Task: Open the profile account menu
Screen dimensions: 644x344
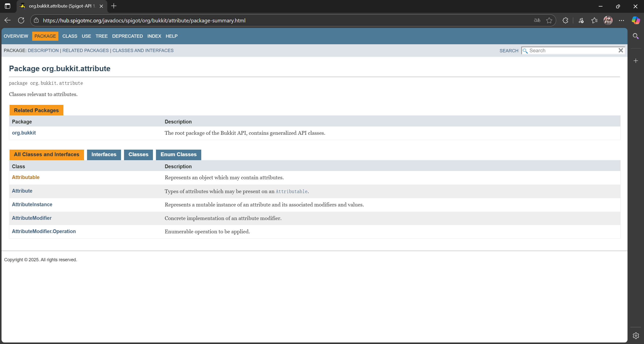Action: tap(608, 20)
